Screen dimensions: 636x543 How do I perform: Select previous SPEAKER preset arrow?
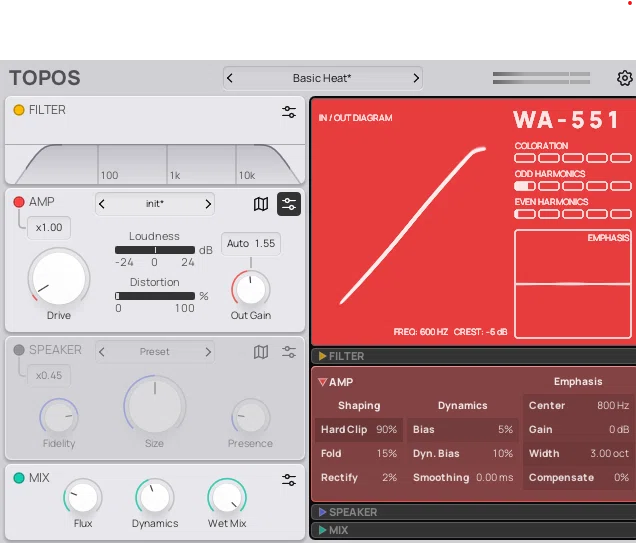(102, 352)
